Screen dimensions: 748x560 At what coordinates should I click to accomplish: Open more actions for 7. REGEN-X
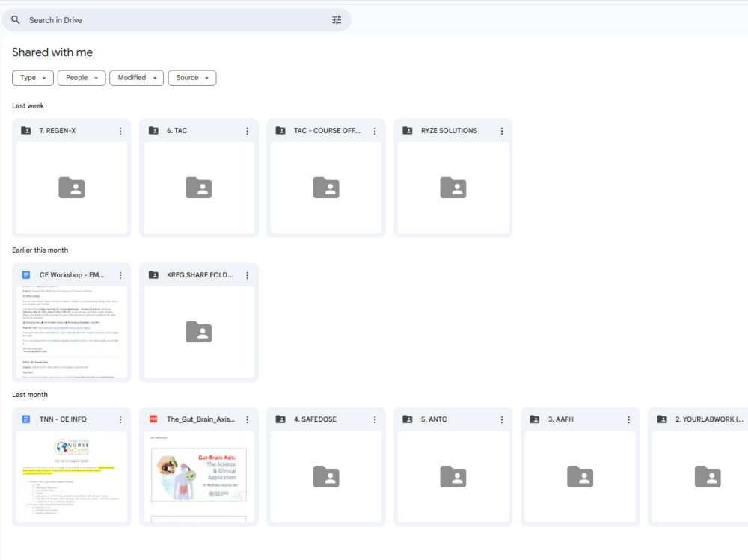coord(120,131)
